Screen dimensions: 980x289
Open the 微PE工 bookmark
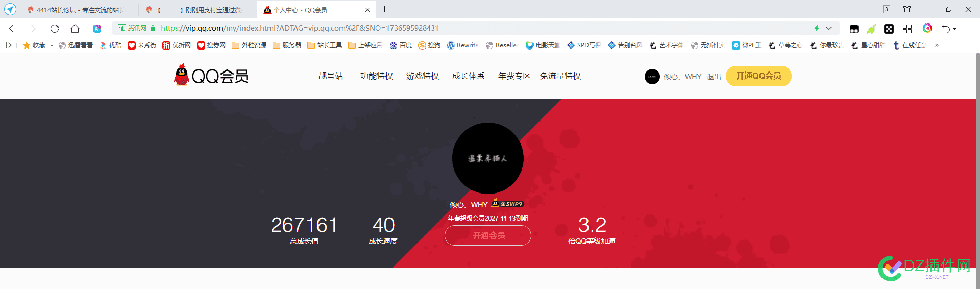tap(747, 45)
